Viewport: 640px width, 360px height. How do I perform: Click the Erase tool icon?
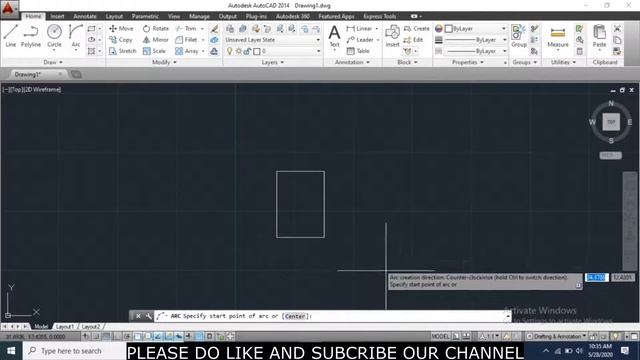click(214, 29)
